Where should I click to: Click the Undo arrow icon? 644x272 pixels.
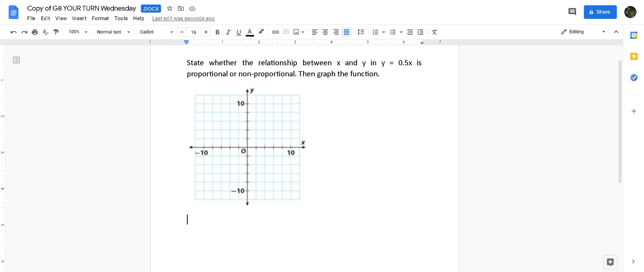pos(14,32)
